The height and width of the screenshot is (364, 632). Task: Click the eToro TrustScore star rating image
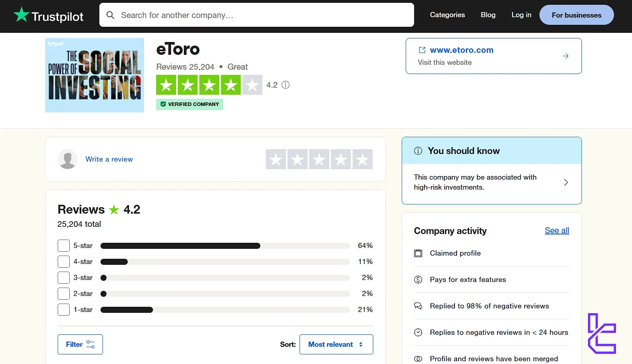(209, 85)
